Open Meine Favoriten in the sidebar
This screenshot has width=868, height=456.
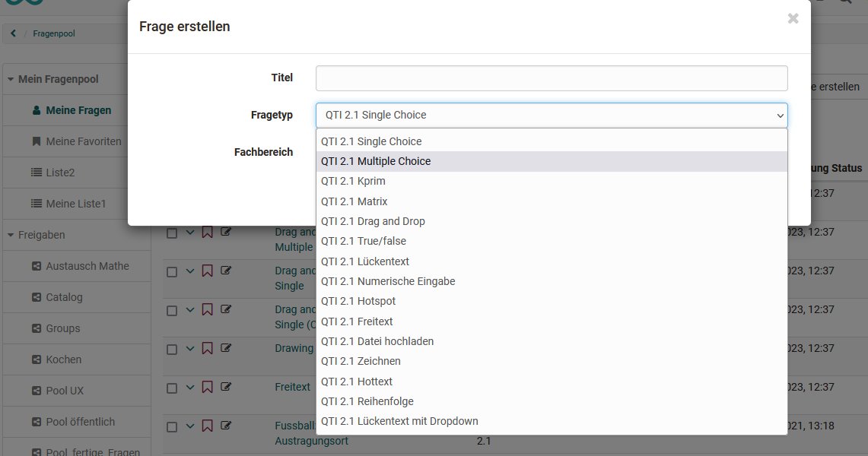pyautogui.click(x=83, y=141)
